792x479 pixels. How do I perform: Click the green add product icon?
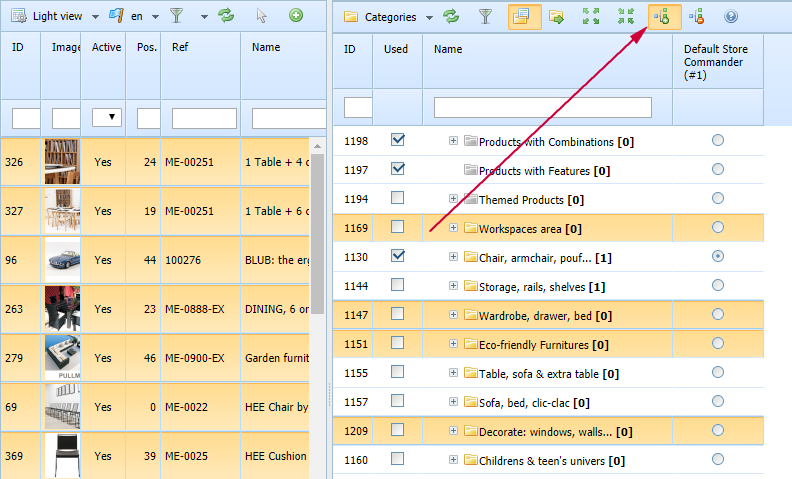[x=295, y=15]
